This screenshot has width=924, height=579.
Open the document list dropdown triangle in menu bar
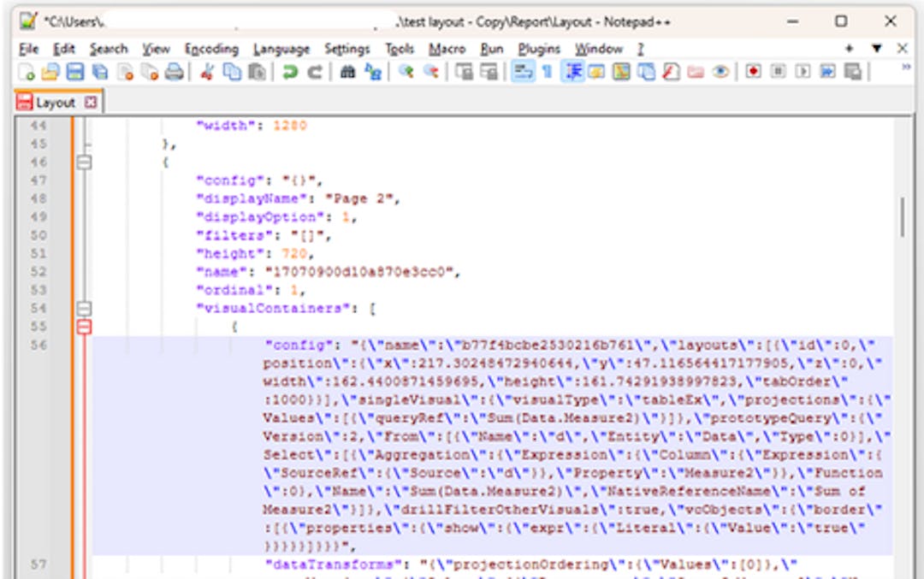pos(877,48)
